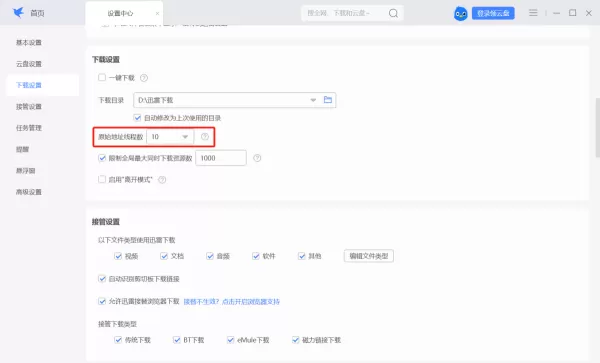Toggle 自动修改为上次使用的目录 checkbox

tap(137, 118)
